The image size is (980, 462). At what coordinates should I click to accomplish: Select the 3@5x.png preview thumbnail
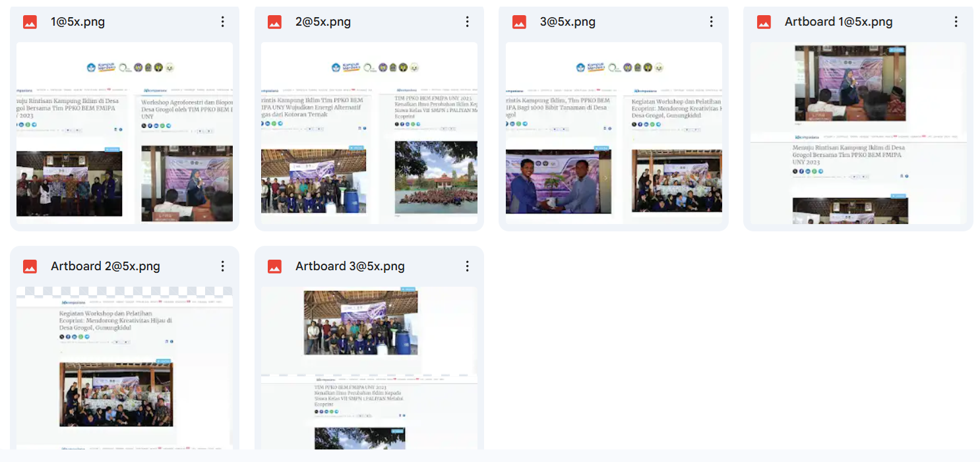click(614, 133)
